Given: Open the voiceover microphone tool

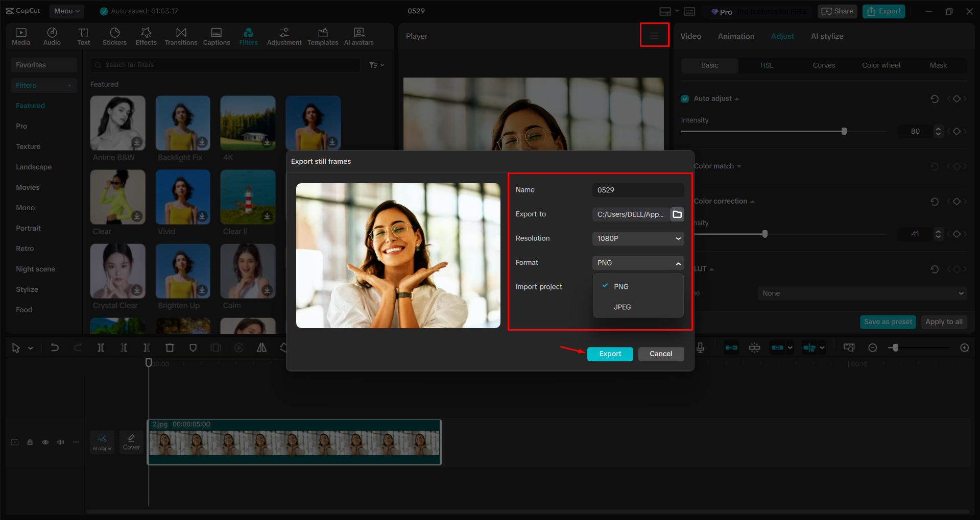Looking at the screenshot, I should point(700,348).
